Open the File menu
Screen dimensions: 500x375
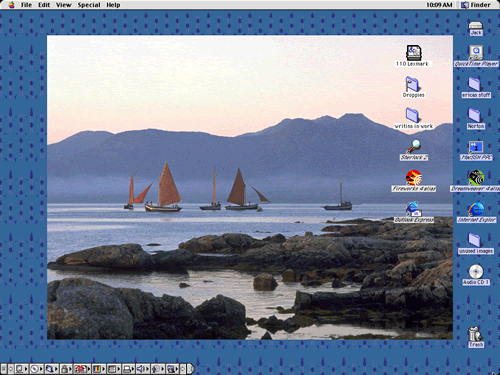pos(26,5)
